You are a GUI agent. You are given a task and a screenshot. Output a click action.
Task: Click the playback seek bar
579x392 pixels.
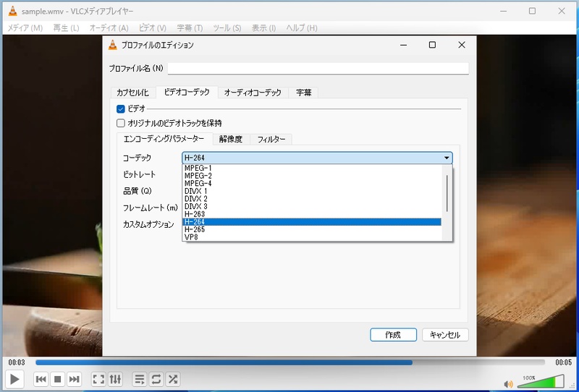point(290,362)
